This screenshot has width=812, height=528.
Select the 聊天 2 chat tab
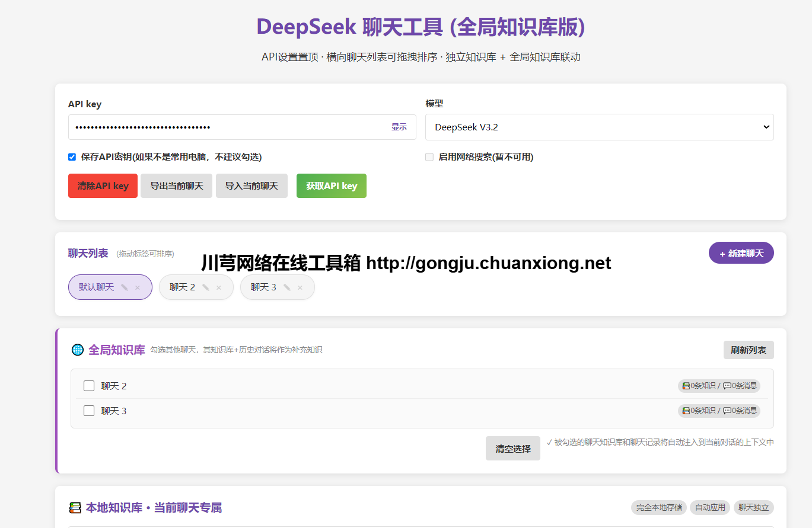point(196,287)
